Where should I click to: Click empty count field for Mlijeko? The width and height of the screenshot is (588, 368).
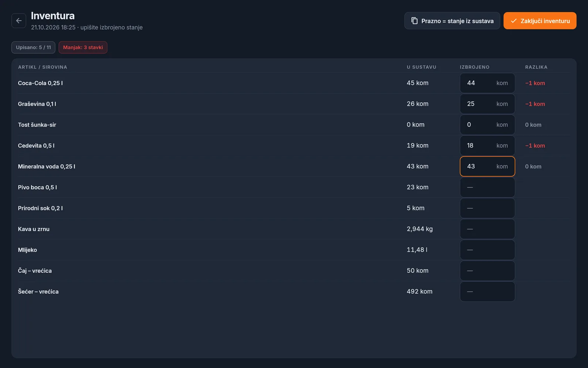pyautogui.click(x=487, y=250)
